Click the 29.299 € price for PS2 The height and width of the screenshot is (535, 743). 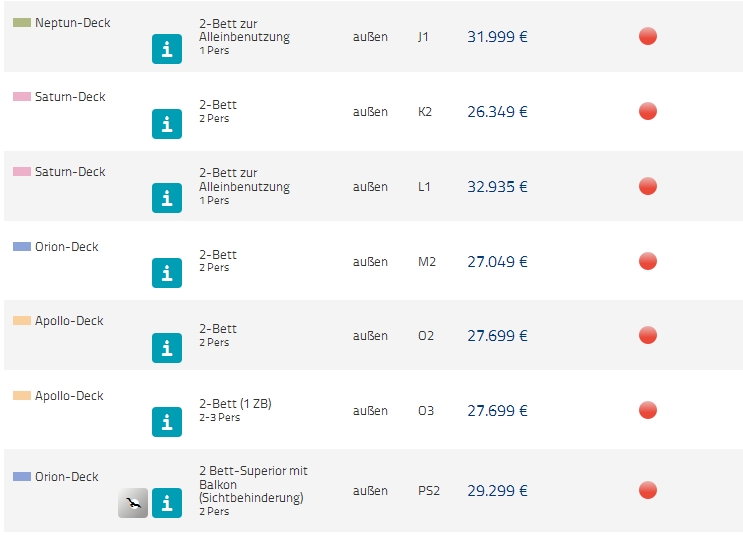point(497,491)
